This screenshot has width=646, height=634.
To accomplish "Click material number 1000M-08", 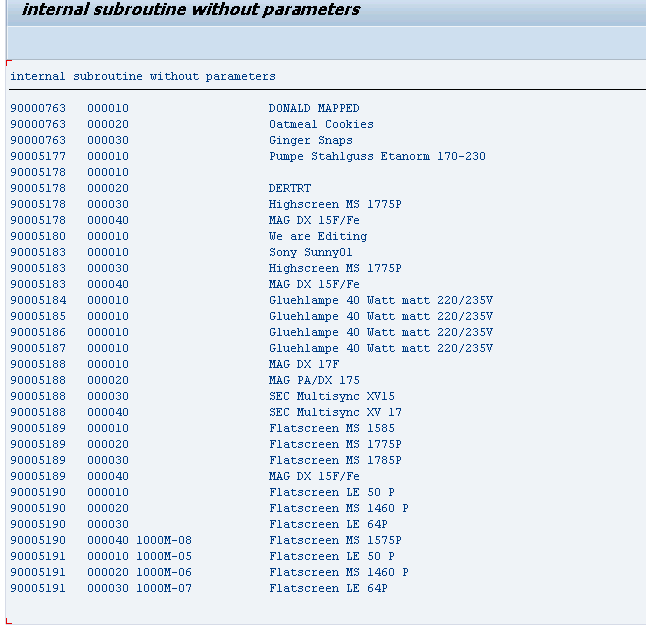I will (x=164, y=540).
